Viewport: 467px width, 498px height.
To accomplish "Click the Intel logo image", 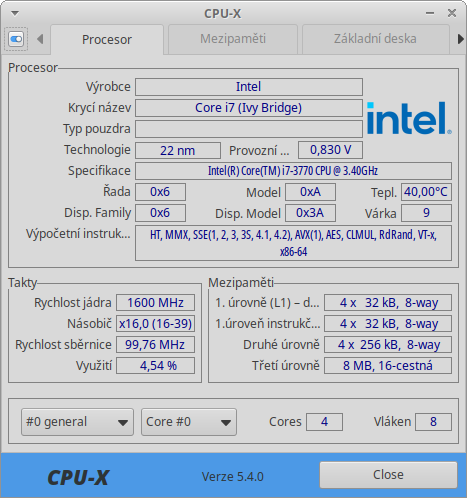I will coord(409,118).
